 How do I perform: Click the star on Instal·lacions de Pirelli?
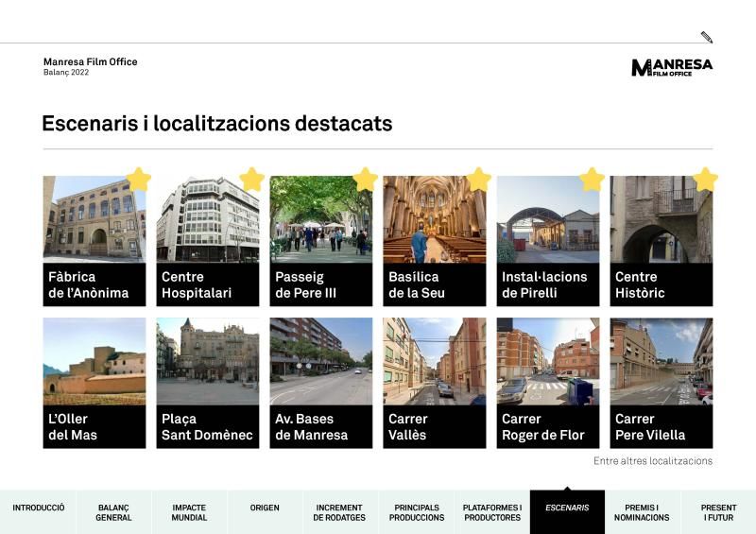[x=593, y=180]
